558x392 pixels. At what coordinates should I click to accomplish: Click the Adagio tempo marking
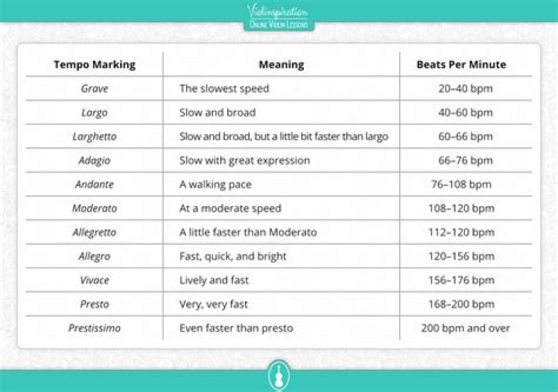click(95, 160)
